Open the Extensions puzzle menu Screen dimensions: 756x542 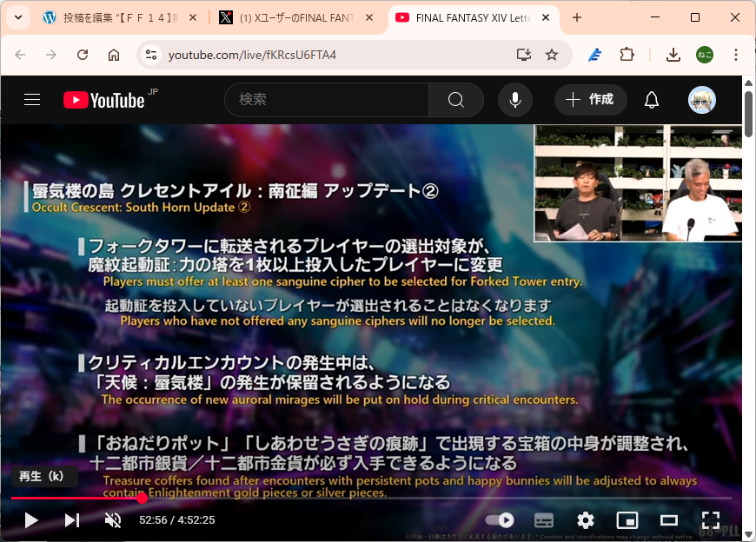[x=627, y=55]
